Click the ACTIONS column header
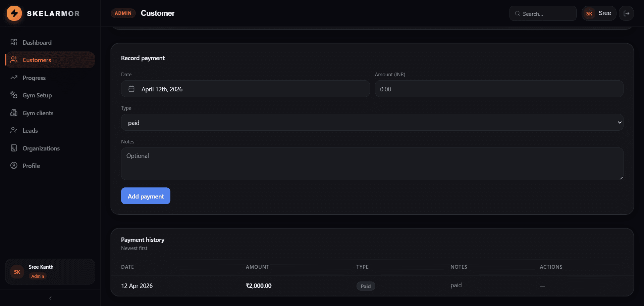Image resolution: width=644 pixels, height=306 pixels. point(551,267)
